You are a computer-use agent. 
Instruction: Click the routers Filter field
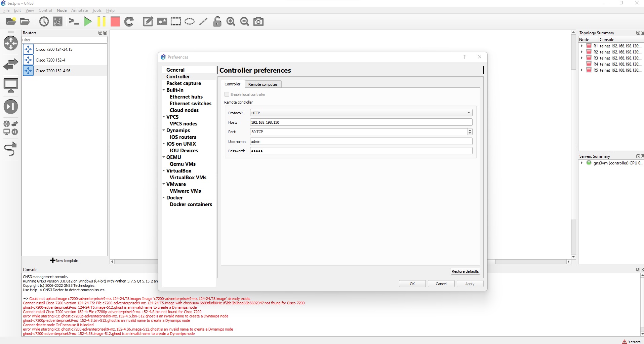65,40
